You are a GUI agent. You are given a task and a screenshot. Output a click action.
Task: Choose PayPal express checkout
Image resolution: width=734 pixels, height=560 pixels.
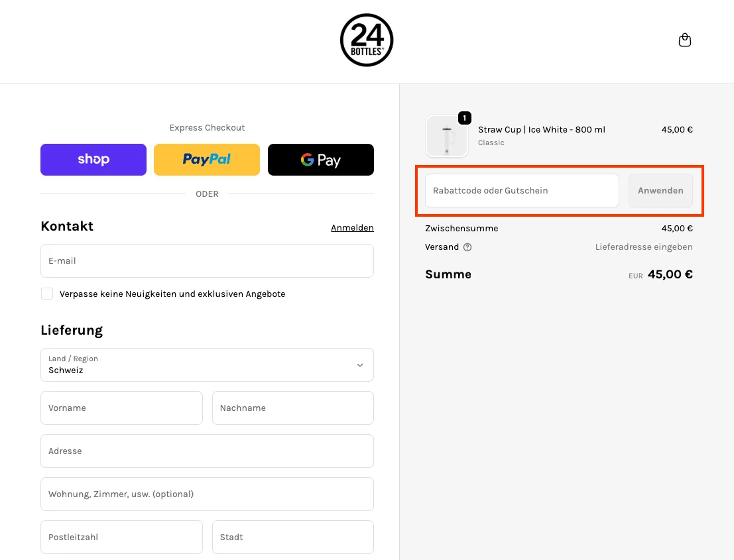click(x=207, y=160)
